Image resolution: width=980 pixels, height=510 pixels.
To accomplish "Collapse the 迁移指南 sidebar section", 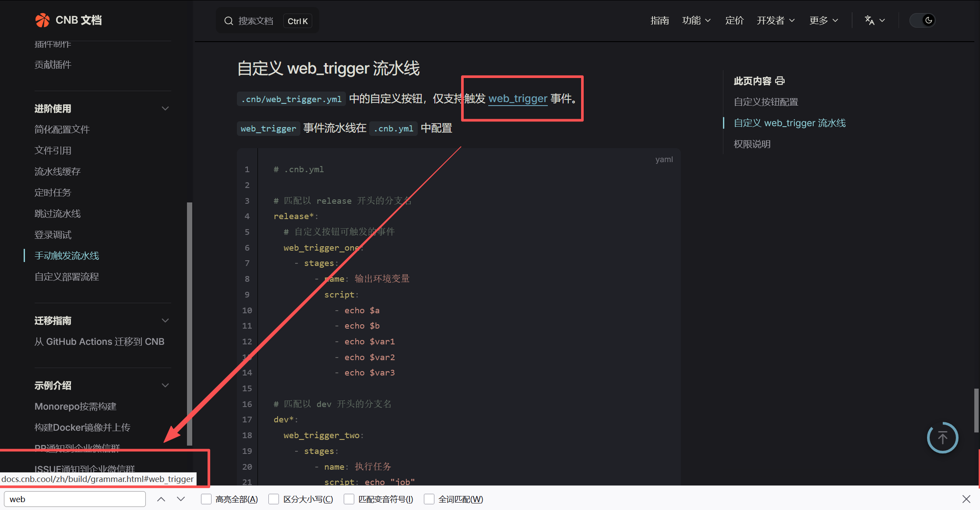I will (x=165, y=321).
